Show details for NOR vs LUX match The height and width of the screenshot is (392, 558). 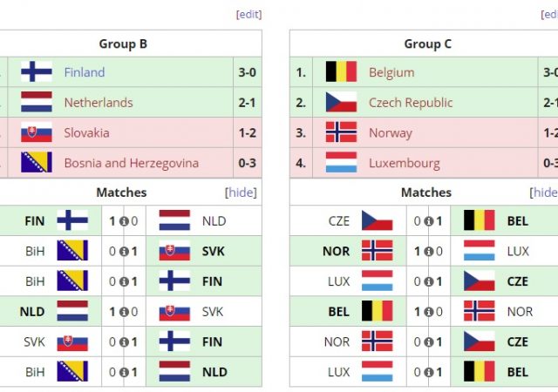tap(429, 252)
